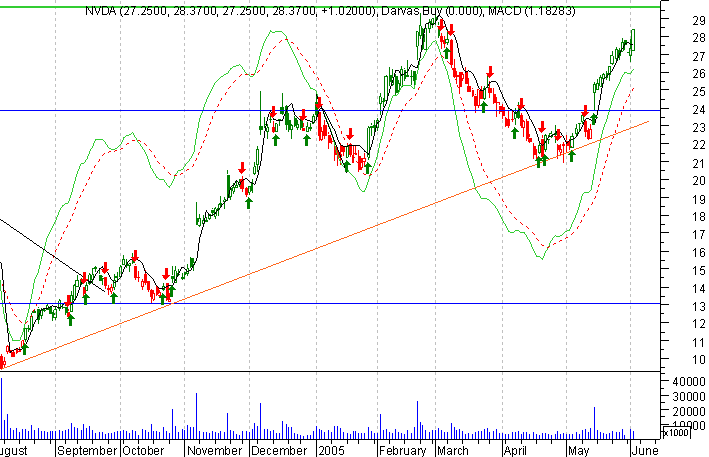
Task: Select the June label on the date axis
Action: coord(645,451)
